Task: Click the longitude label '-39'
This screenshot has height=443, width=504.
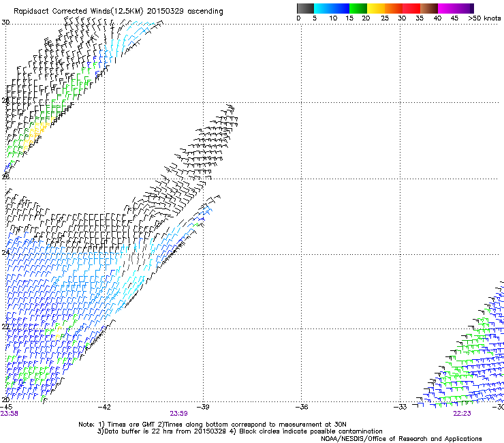Action: pyautogui.click(x=203, y=407)
